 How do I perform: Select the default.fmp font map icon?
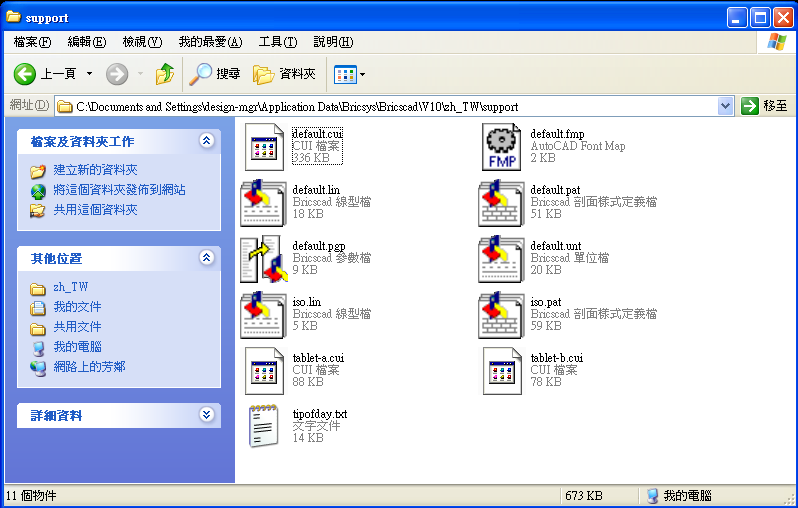click(502, 147)
